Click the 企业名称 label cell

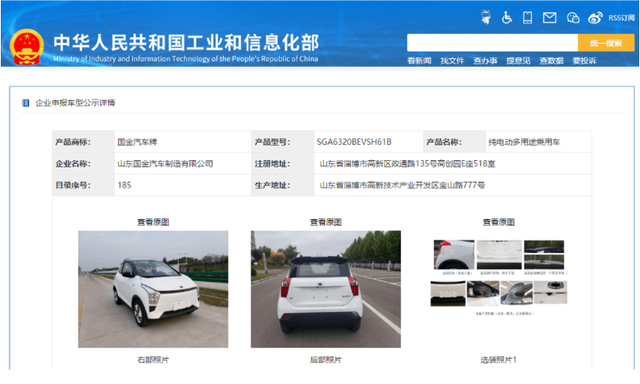click(x=83, y=164)
